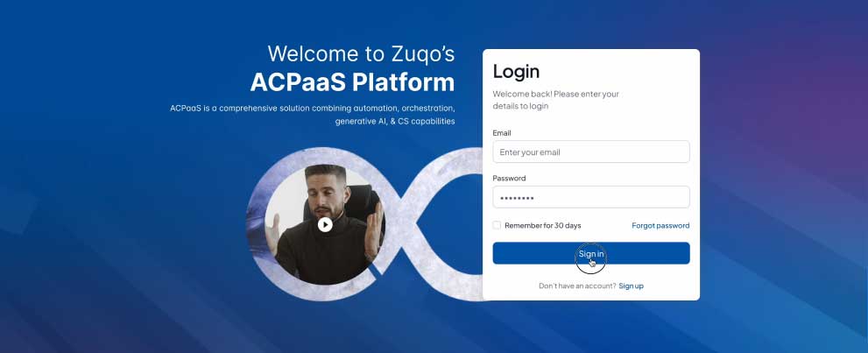Click the Password field label

point(509,178)
